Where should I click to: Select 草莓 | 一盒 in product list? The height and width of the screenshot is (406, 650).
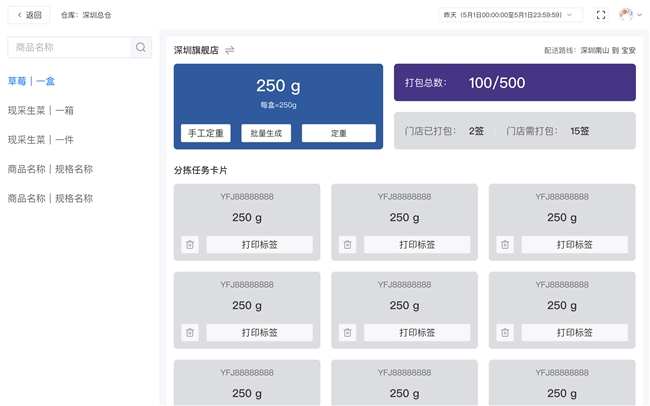click(x=31, y=81)
